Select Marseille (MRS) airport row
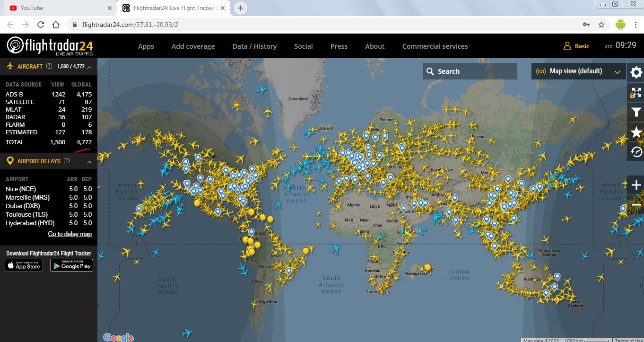644x342 pixels. pyautogui.click(x=49, y=197)
